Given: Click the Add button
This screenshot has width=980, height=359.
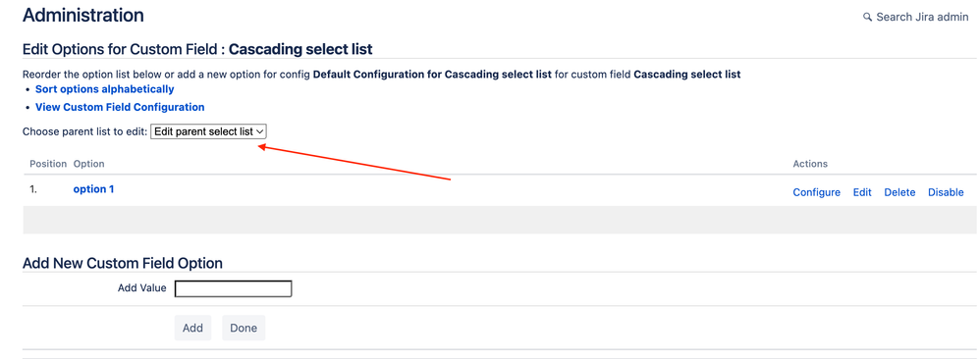Looking at the screenshot, I should click(192, 328).
